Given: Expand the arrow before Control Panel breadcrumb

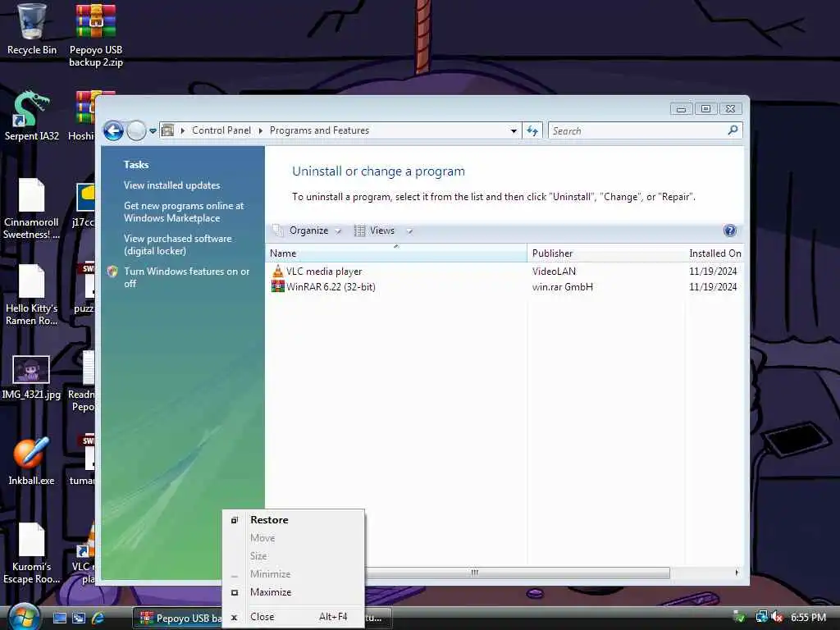Looking at the screenshot, I should (x=183, y=130).
